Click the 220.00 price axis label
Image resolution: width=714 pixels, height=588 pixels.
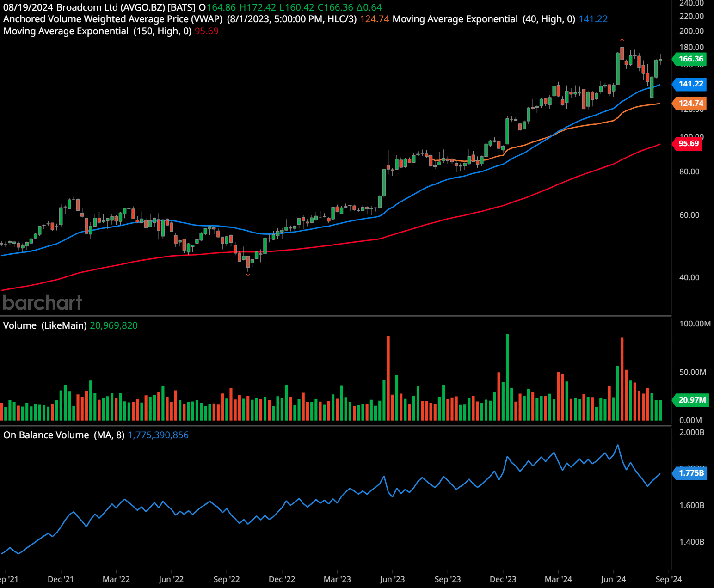point(691,16)
